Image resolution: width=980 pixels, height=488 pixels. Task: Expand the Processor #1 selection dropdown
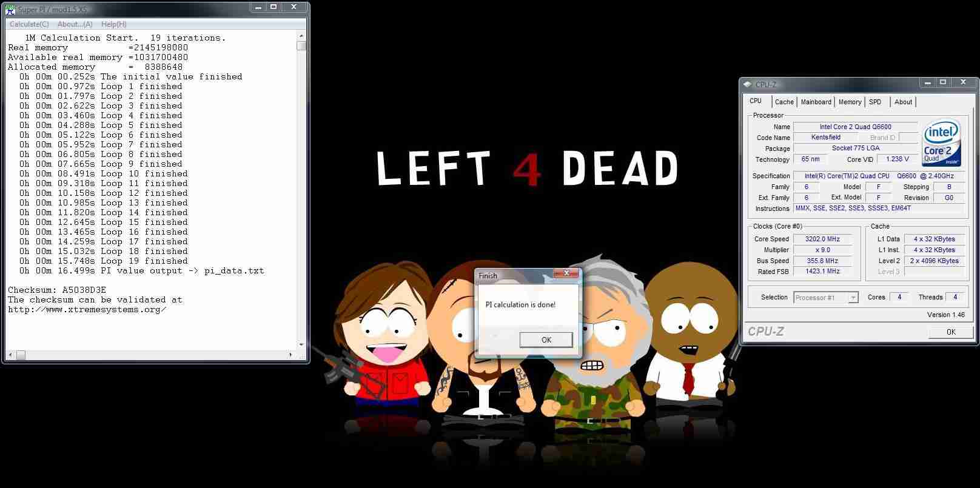tap(853, 298)
